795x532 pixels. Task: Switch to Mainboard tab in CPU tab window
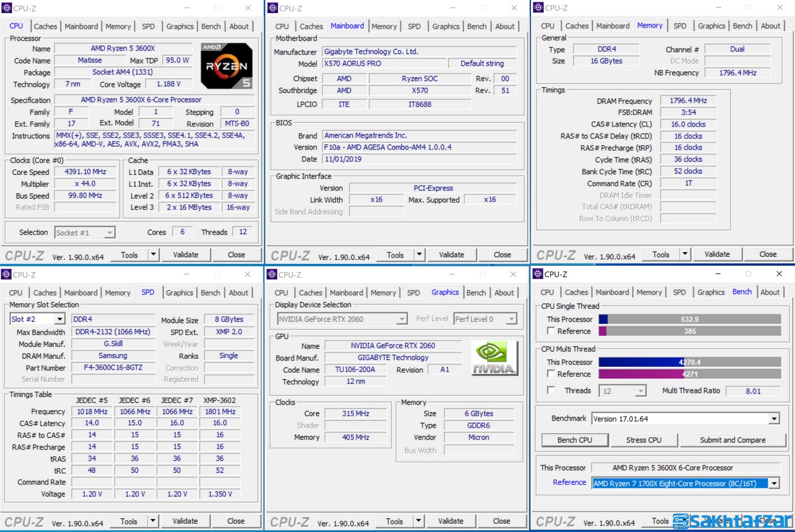pos(81,26)
